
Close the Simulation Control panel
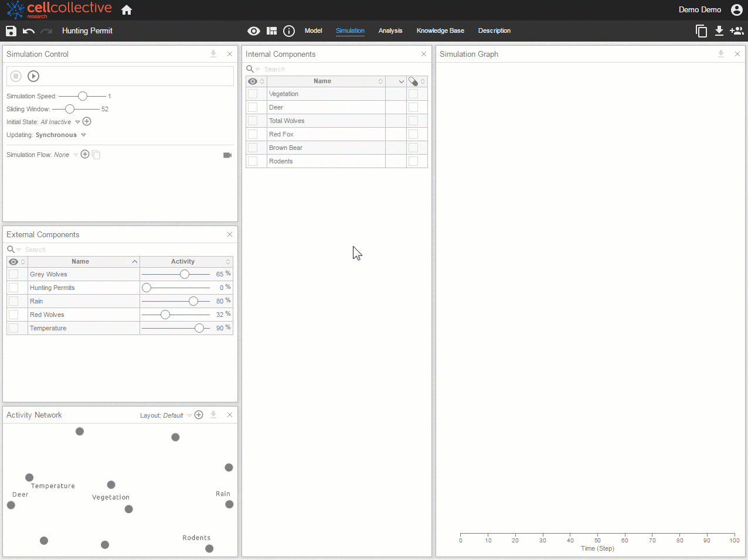coord(230,54)
